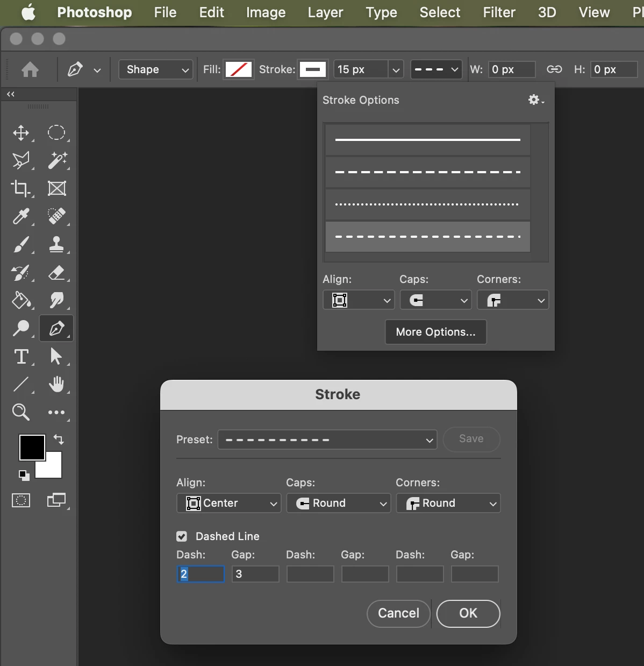
Task: Select the Zoom tool
Action: (21, 412)
